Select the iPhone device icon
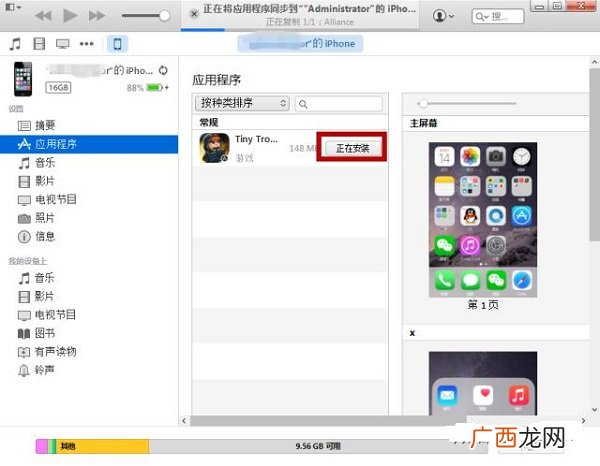Viewport: 600px width, 466px height. tap(117, 44)
